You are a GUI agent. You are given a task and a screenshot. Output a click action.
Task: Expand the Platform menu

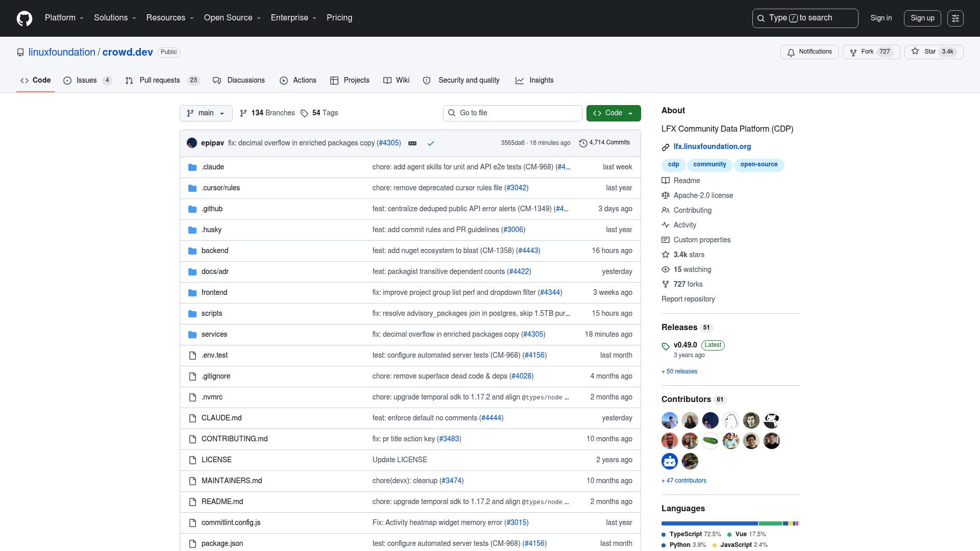[x=64, y=18]
